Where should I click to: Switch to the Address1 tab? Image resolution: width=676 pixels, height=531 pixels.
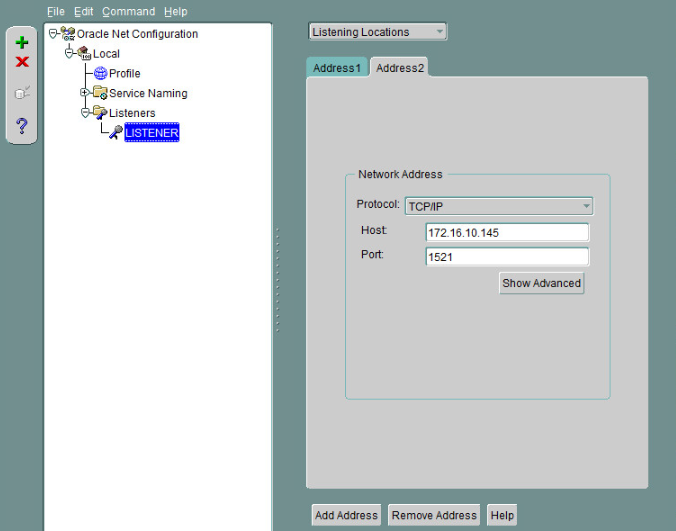(x=336, y=67)
